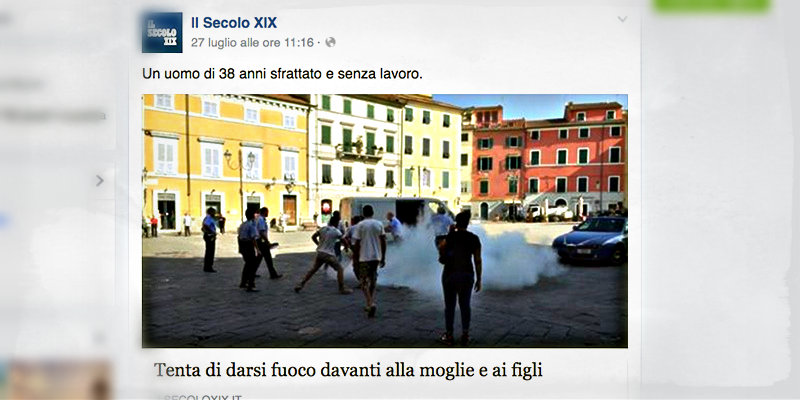This screenshot has width=800, height=400.
Task: Click the globe public-visibility icon
Action: (x=331, y=42)
